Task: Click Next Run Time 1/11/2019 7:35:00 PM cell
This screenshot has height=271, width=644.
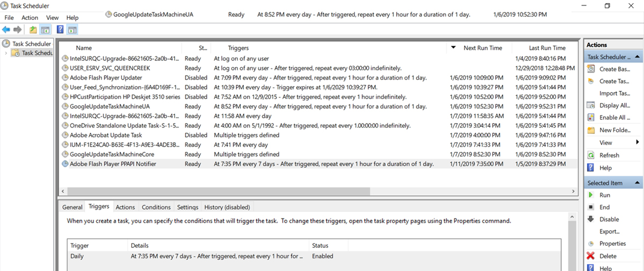Action: click(x=477, y=163)
